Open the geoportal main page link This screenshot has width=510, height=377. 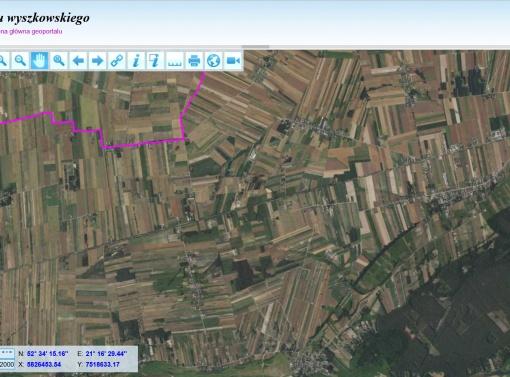point(31,32)
